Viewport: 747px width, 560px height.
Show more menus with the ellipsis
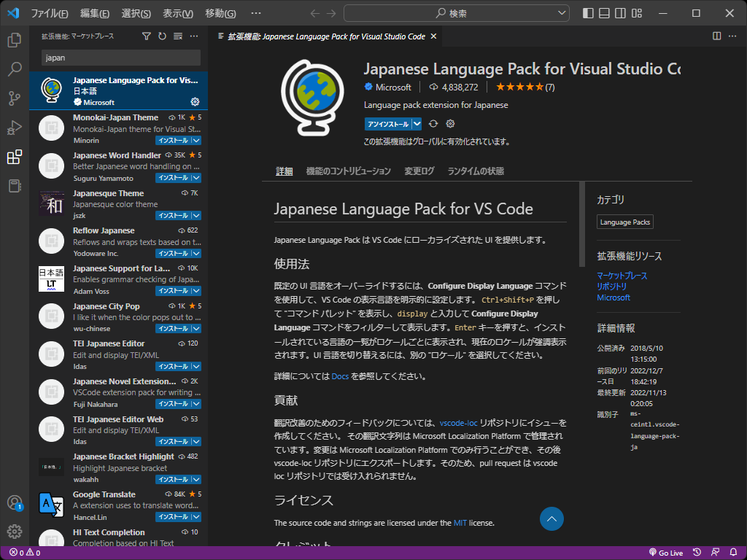pos(256,13)
